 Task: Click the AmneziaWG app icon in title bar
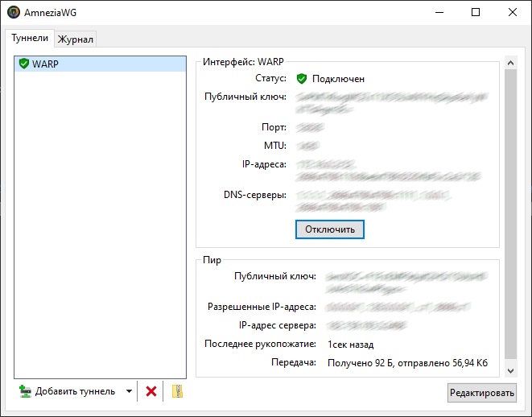coord(14,12)
